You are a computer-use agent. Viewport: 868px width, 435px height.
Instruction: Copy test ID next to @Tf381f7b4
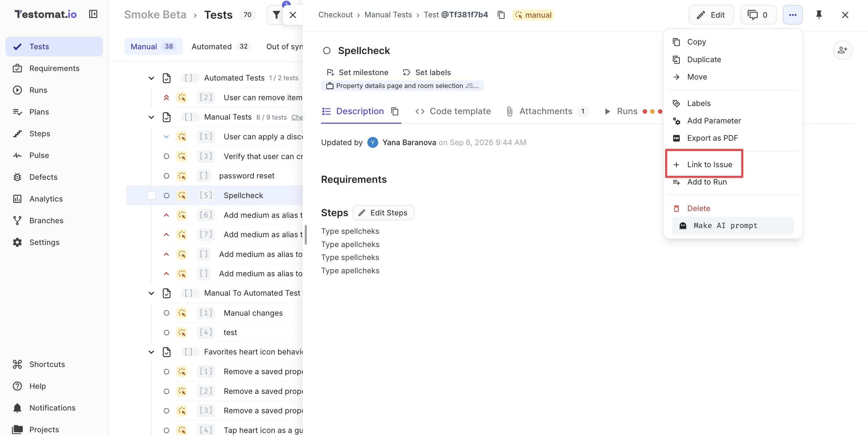click(x=501, y=15)
